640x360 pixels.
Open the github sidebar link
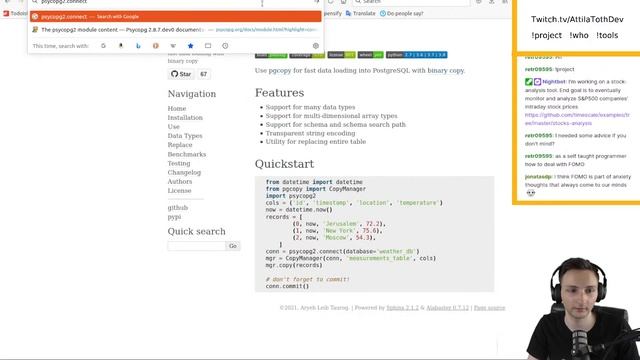[x=178, y=208]
